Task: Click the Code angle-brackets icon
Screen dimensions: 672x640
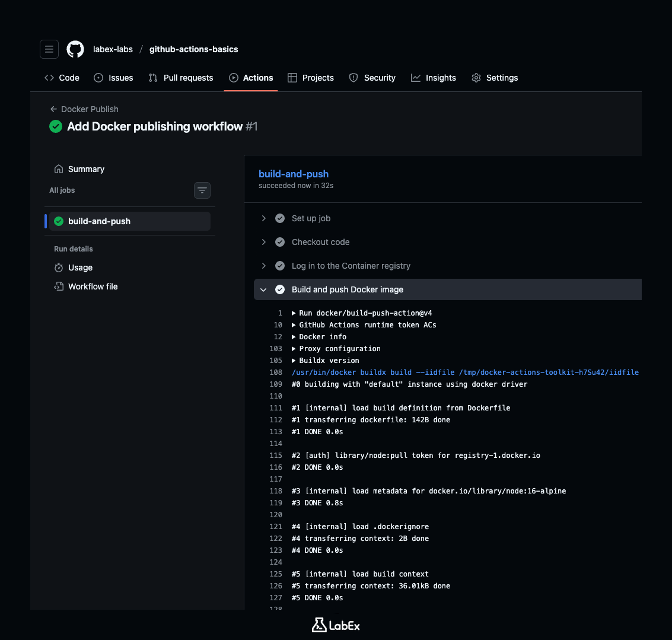Action: click(49, 78)
